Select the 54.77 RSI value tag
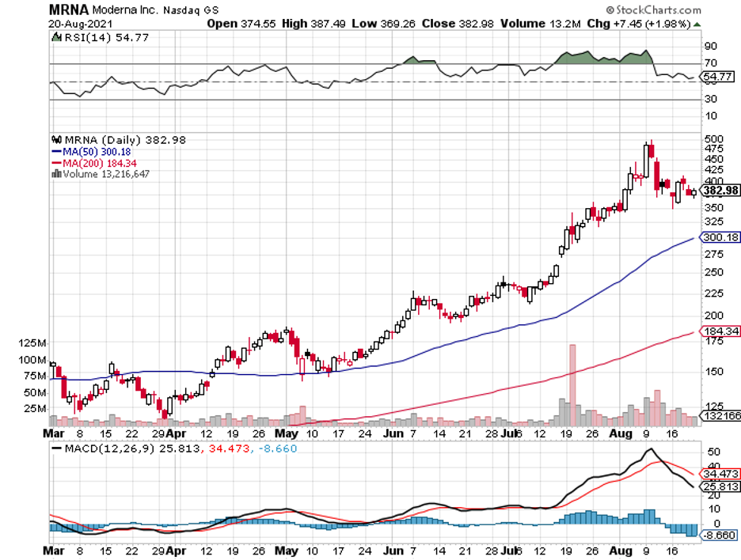 pyautogui.click(x=720, y=77)
